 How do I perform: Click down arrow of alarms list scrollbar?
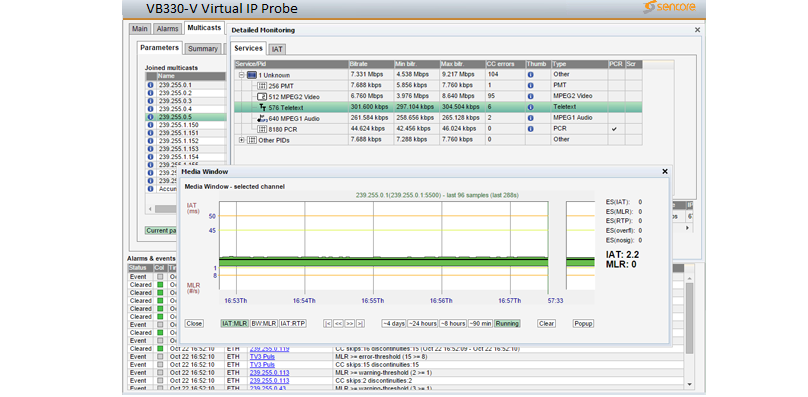(690, 384)
